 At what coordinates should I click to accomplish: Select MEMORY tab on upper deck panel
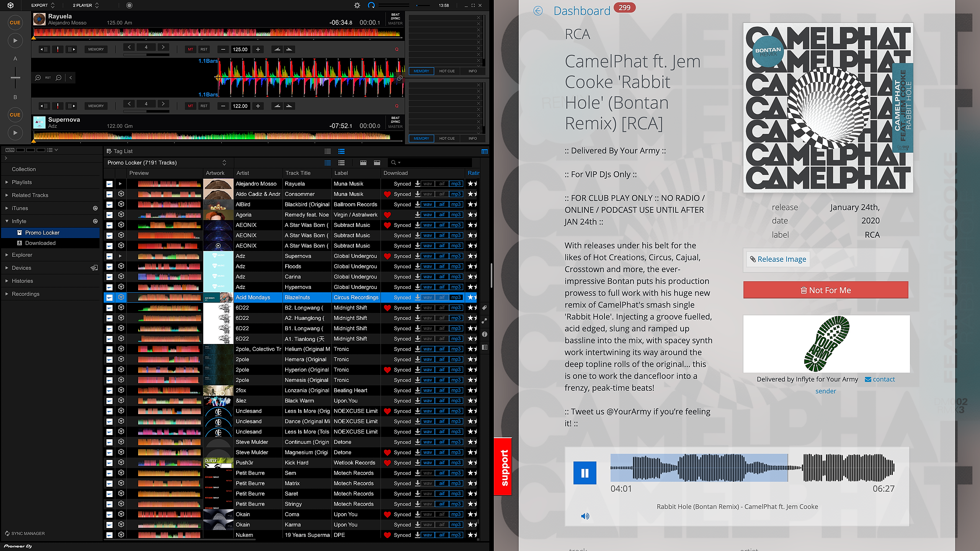(421, 71)
